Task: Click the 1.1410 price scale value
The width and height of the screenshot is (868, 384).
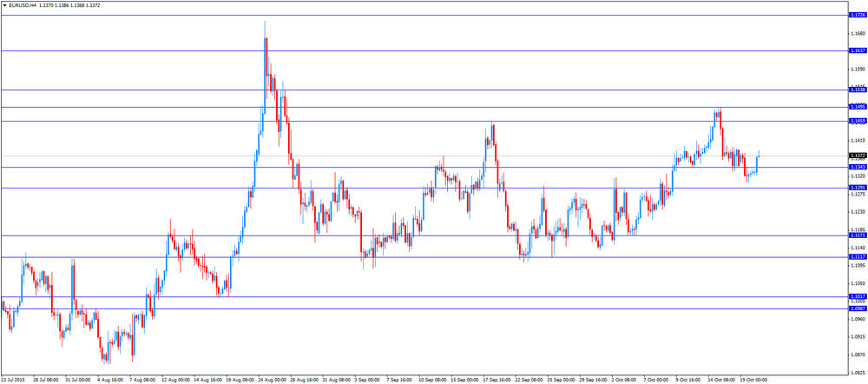Action: (x=858, y=141)
